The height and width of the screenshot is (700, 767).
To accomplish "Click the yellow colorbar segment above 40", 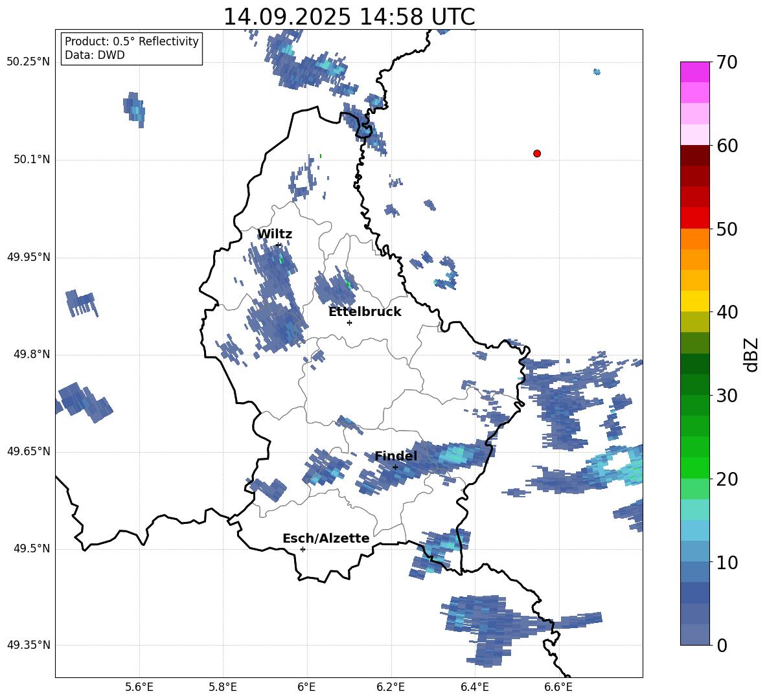I will 695,301.
